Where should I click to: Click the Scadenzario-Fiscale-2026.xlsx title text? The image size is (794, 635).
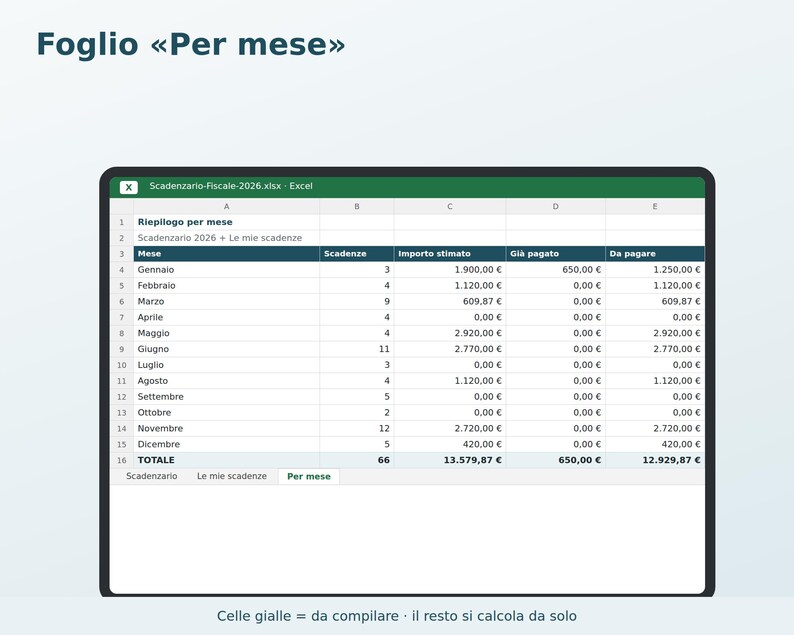[215, 186]
